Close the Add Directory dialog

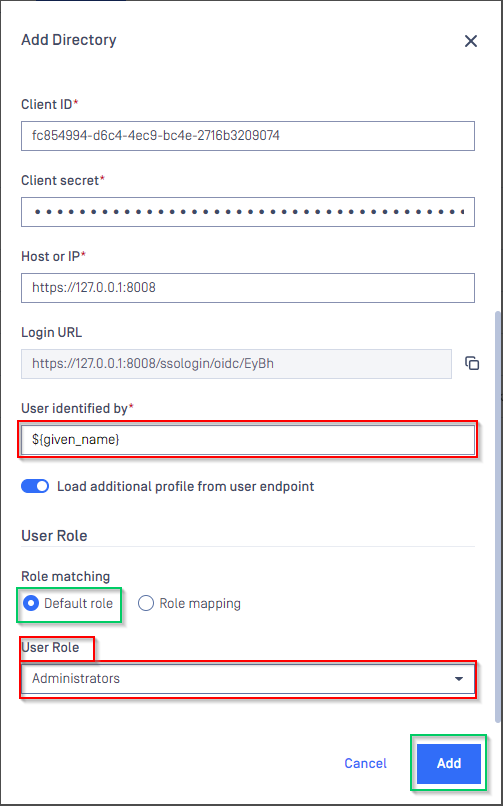coord(471,41)
